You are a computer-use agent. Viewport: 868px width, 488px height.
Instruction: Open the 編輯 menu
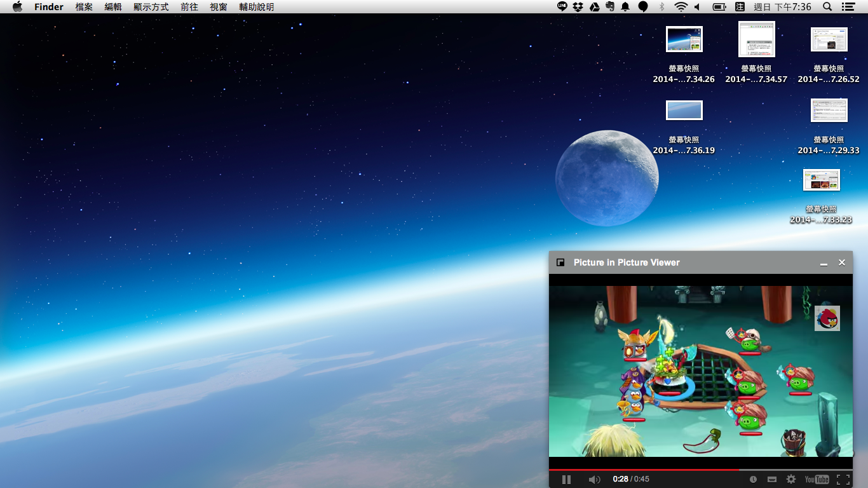(113, 6)
